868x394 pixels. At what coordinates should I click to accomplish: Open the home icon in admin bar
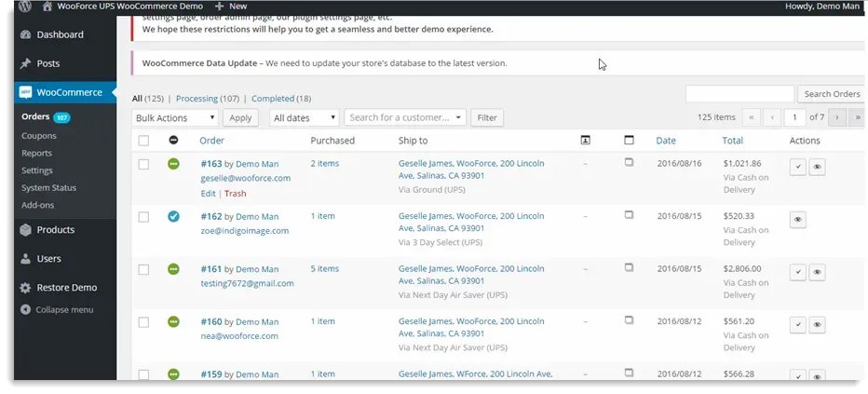(x=47, y=7)
